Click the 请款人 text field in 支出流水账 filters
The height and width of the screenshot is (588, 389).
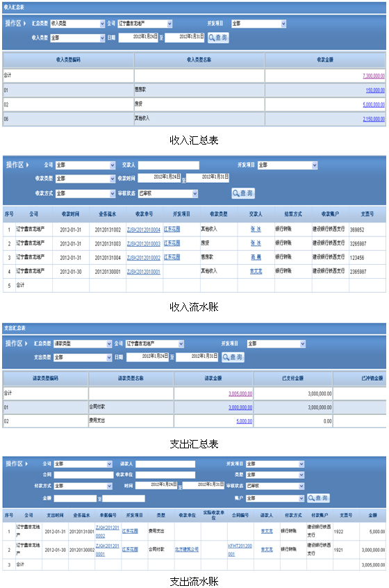[165, 464]
